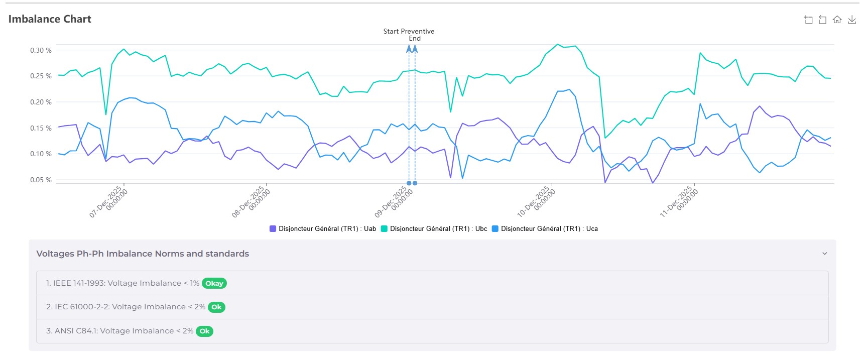868x356 pixels.
Task: Click the blue Uca legend color swatch
Action: (x=495, y=229)
